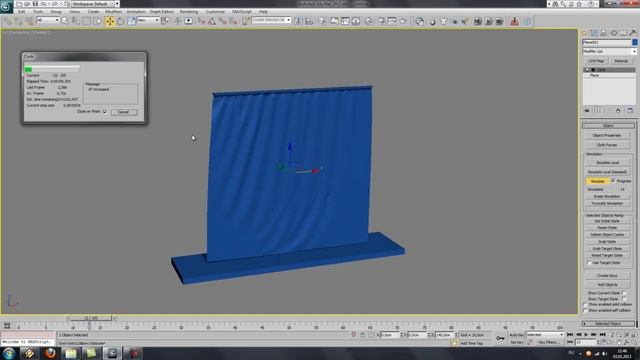Tick the Show Current State checkbox
The width and height of the screenshot is (640, 360).
click(x=624, y=293)
